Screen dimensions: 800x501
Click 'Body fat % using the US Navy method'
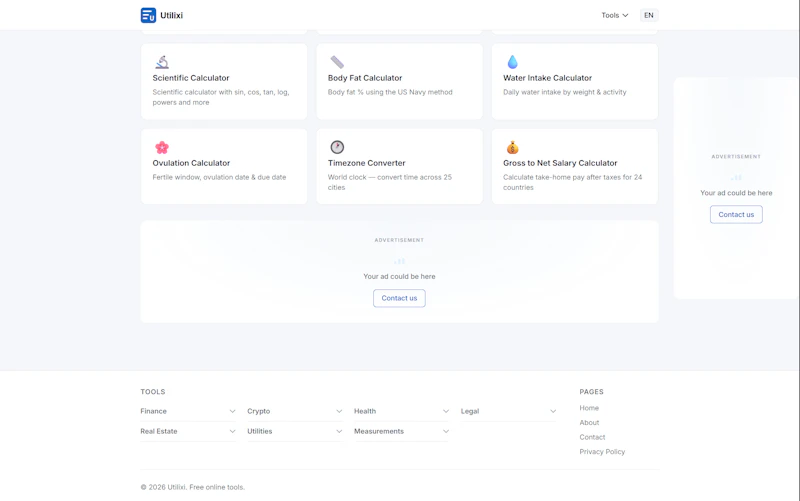(390, 92)
